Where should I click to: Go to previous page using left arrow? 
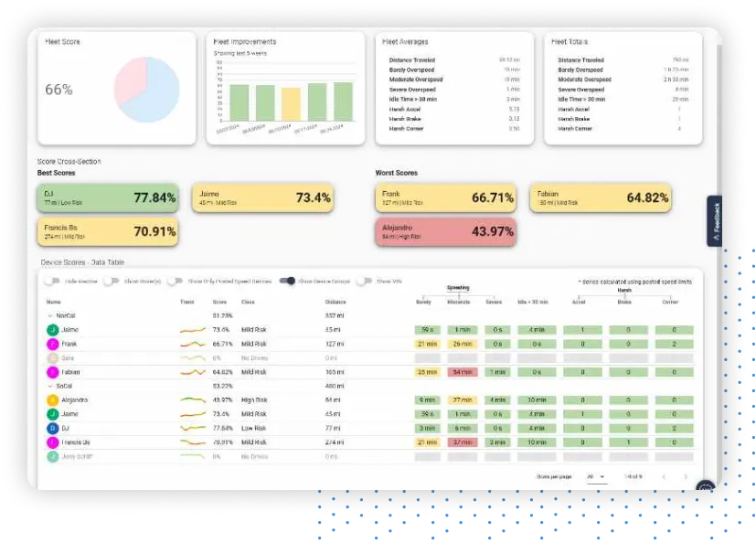coord(663,477)
